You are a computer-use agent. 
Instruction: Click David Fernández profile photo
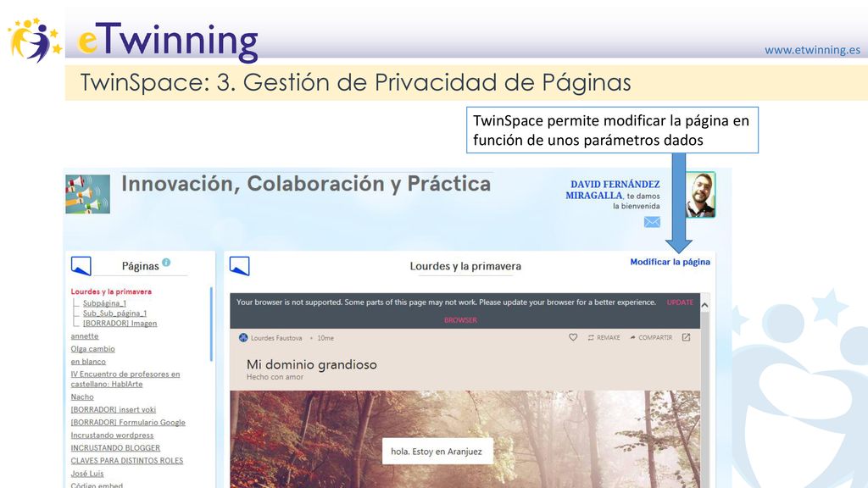pyautogui.click(x=701, y=194)
